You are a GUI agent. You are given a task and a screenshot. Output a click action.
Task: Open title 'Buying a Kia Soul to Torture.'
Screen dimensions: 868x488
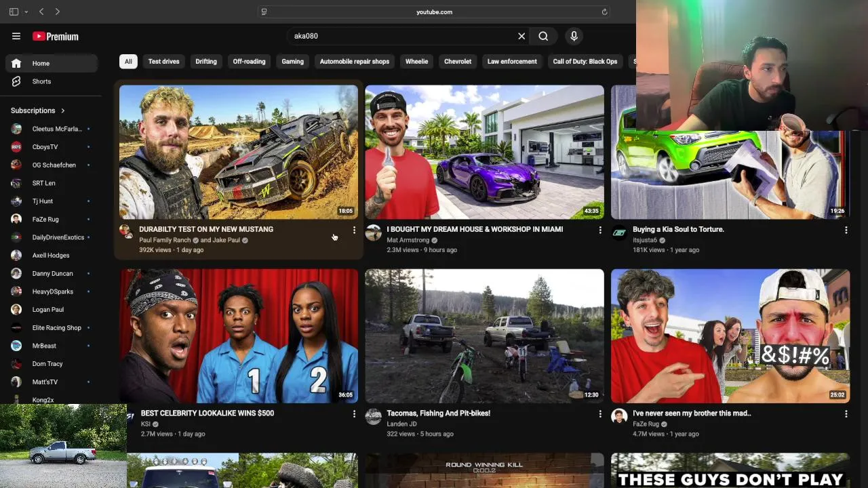pyautogui.click(x=678, y=229)
